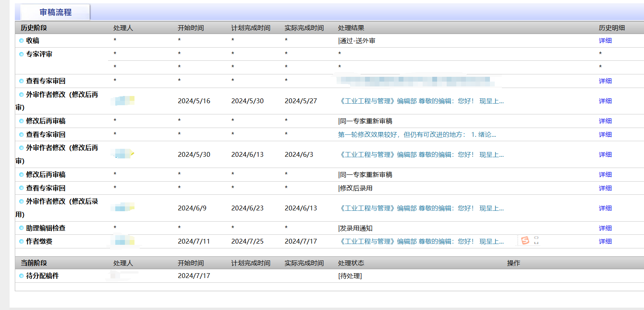
Task: Open 详细 link in the 收稿 row
Action: (x=605, y=41)
